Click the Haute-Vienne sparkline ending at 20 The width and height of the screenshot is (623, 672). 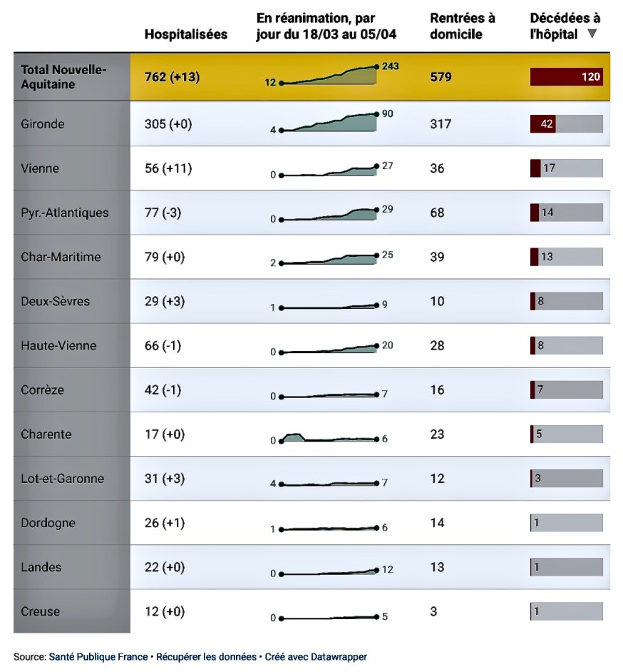tap(329, 348)
